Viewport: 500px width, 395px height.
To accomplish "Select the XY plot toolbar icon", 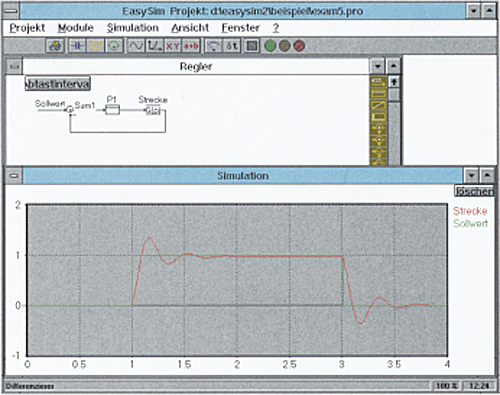I will [173, 46].
